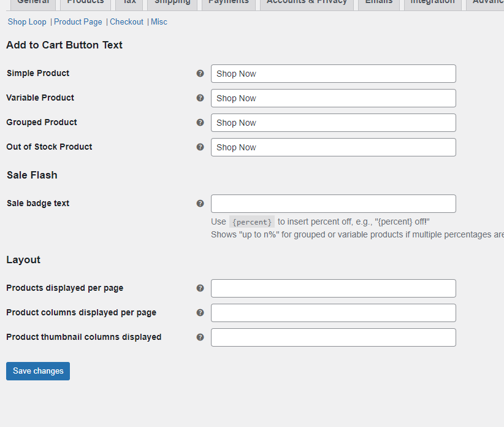Click the Layout section heading

click(x=23, y=260)
